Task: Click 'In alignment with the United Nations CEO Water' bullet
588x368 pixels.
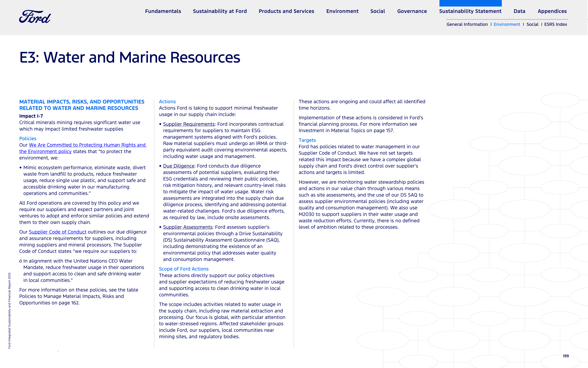Action: tap(82, 270)
